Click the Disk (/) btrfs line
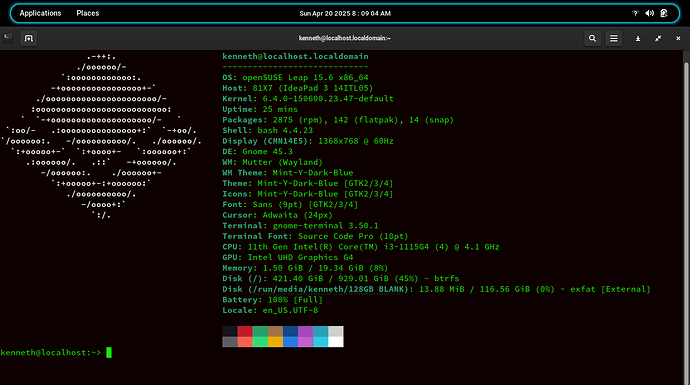 pos(341,278)
